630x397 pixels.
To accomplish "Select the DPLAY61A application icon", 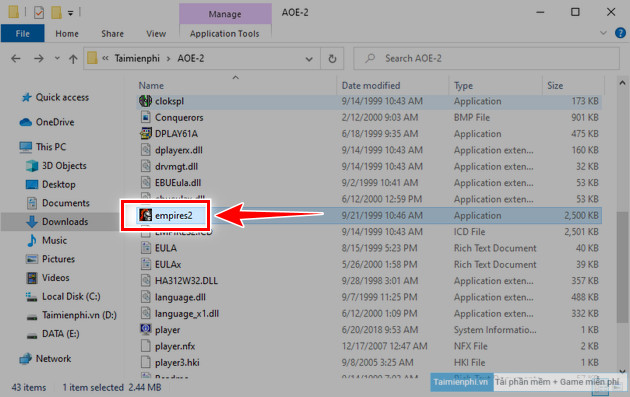I will tap(145, 133).
